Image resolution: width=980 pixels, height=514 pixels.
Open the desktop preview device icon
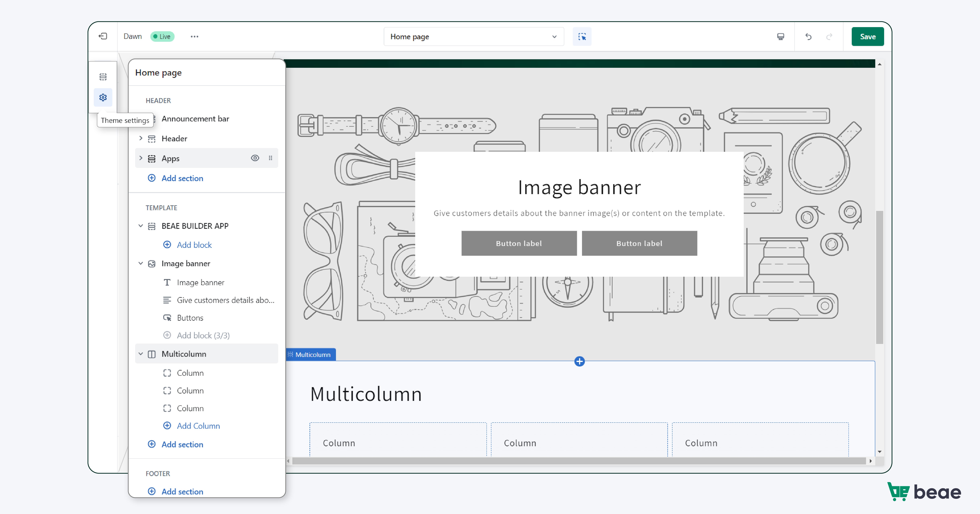pyautogui.click(x=780, y=37)
